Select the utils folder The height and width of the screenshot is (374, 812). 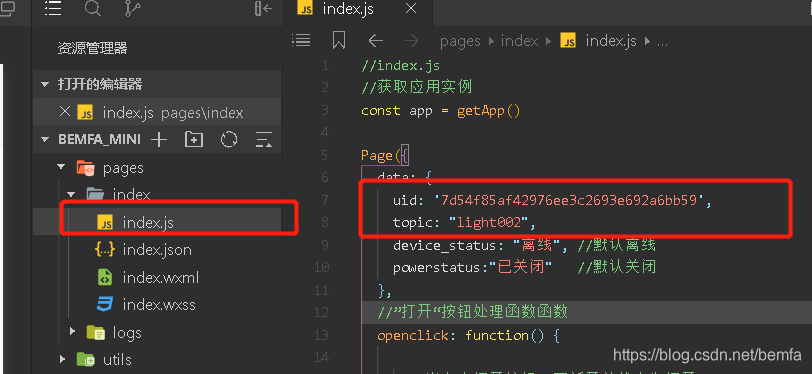117,359
